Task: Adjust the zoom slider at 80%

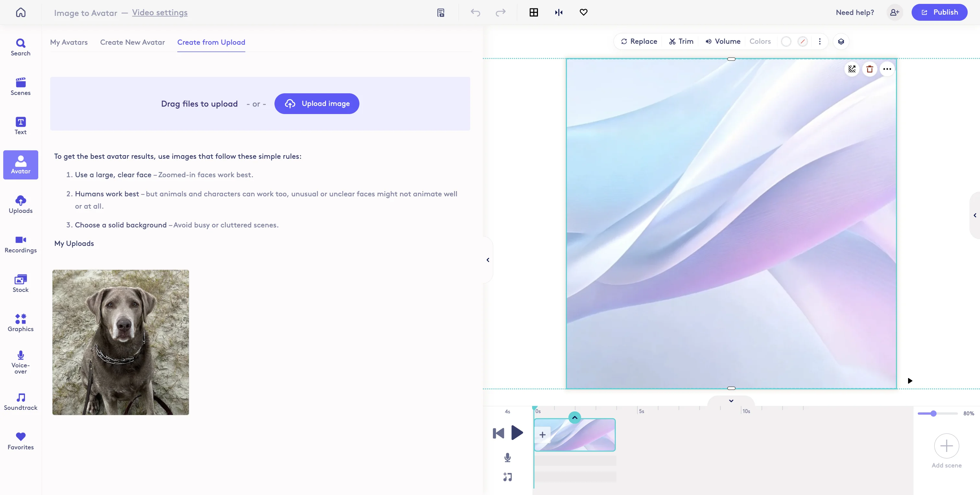Action: coord(933,413)
